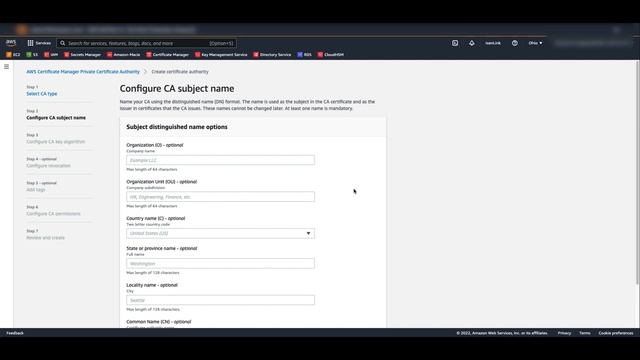The width and height of the screenshot is (640, 360).
Task: Expand the hamburger side navigation
Action: [x=7, y=67]
